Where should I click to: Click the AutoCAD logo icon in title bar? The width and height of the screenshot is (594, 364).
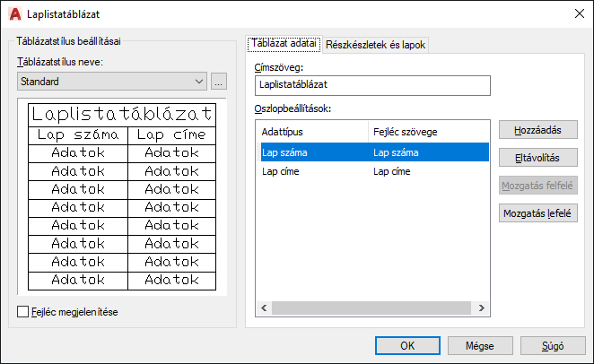(14, 13)
